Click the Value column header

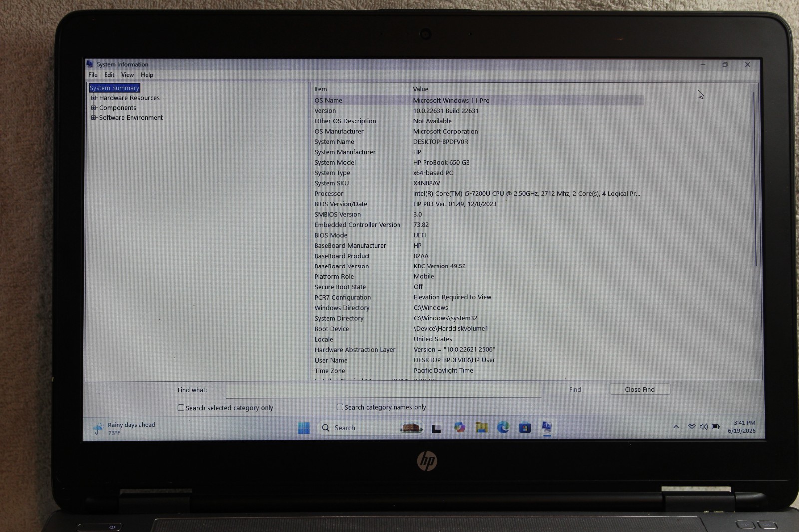(x=527, y=89)
